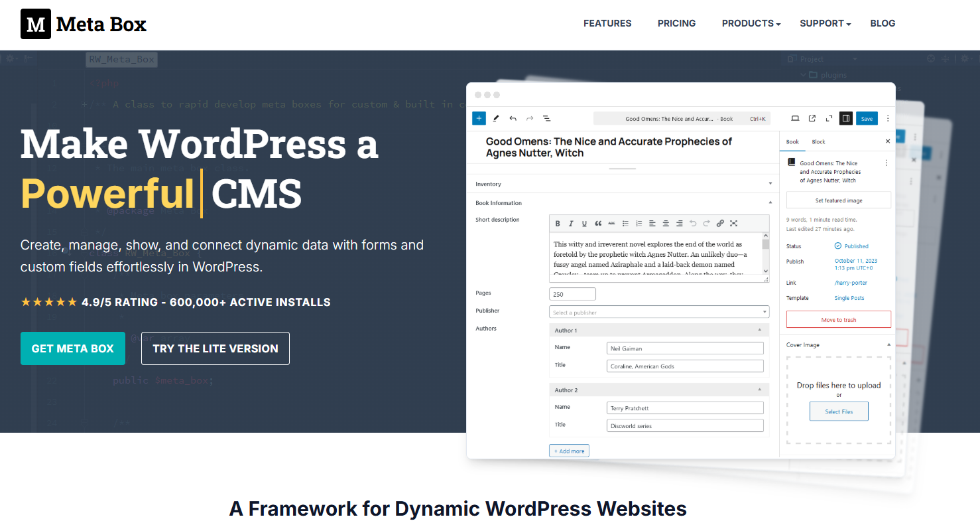Click Undo in the editor header bar
980x521 pixels.
(513, 118)
